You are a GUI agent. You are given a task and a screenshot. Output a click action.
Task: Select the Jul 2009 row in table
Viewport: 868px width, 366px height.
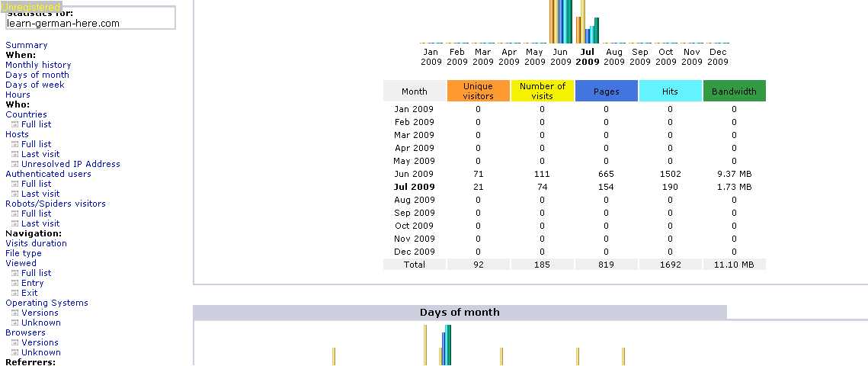click(415, 187)
